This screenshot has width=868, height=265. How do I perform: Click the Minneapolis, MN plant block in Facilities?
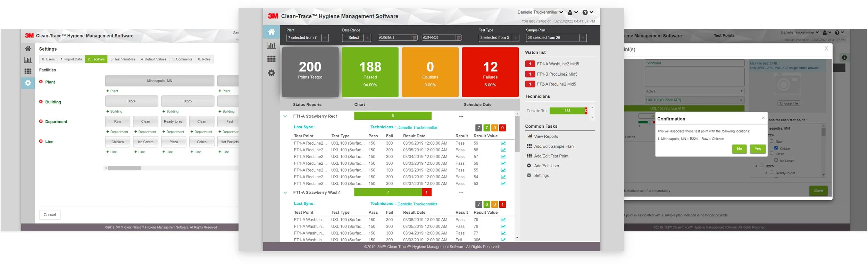coord(160,81)
